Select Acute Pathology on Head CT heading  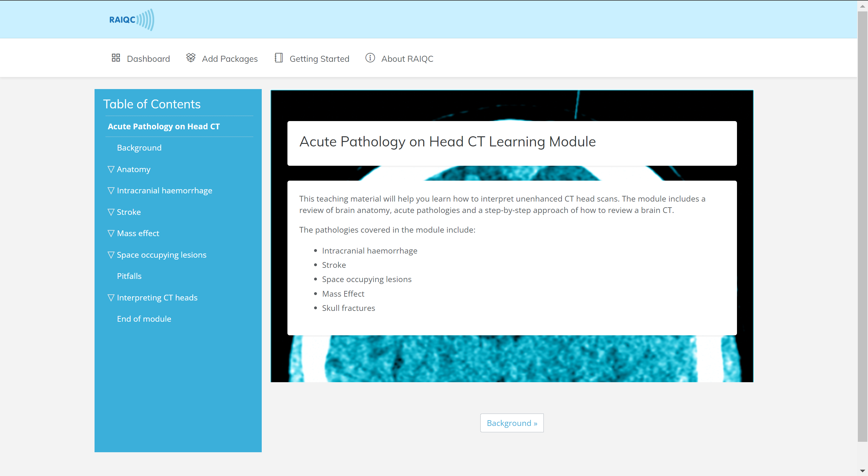pyautogui.click(x=163, y=126)
